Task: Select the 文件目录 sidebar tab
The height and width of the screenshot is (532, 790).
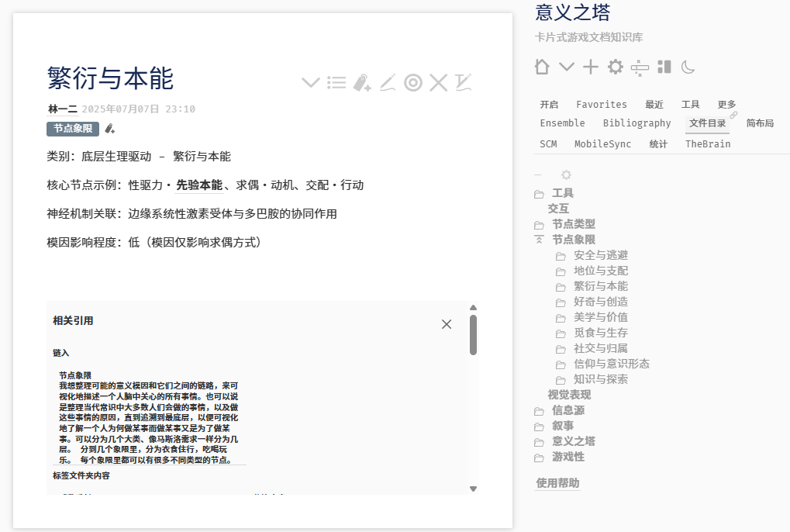Action: [x=707, y=123]
